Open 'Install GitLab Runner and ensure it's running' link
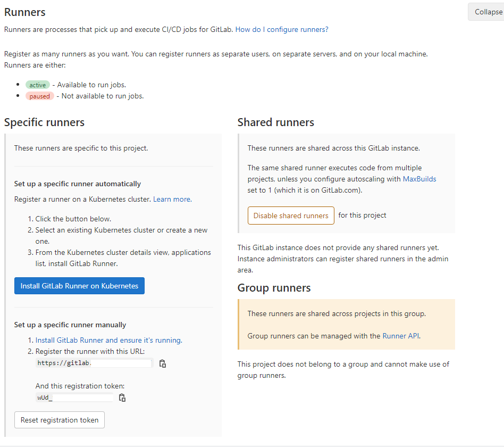Screen dimensions: 504x447 point(108,340)
